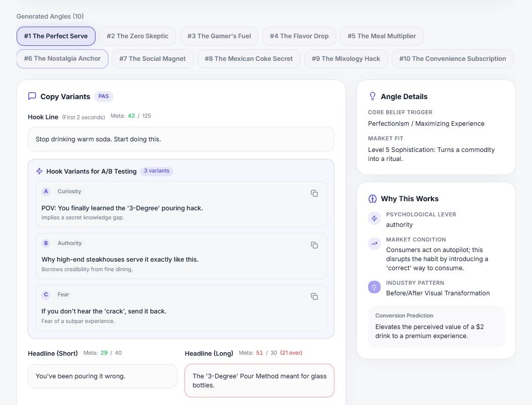Click the Hook Variants lightning bolt icon
532x405 pixels.
coord(39,171)
